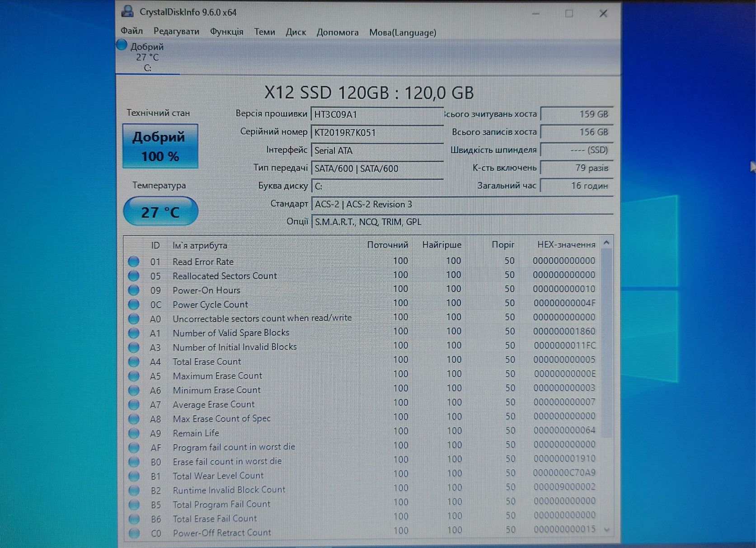Click the status circle for Runtime Invalid Block Count
The image size is (756, 548).
pyautogui.click(x=133, y=490)
